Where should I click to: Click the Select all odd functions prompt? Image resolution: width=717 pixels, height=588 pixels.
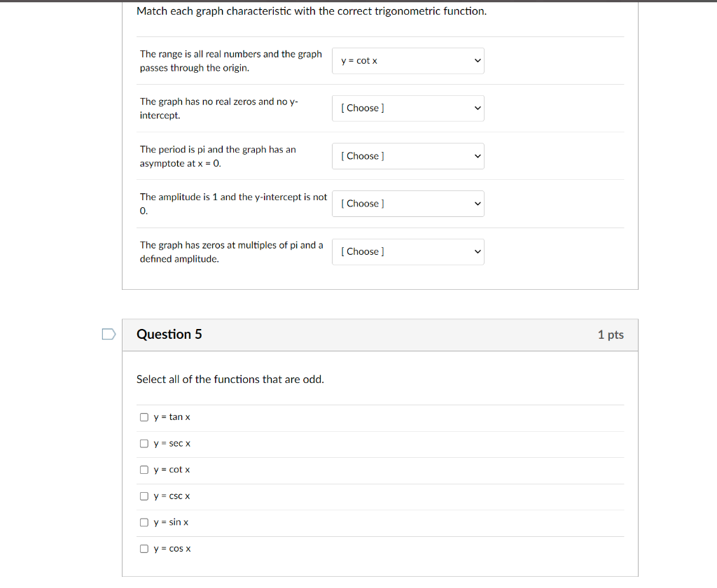[230, 379]
